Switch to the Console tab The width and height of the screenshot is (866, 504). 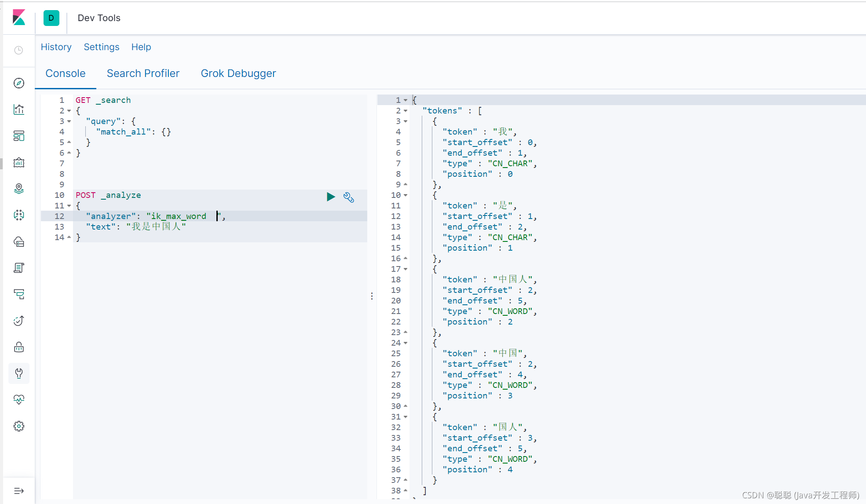pyautogui.click(x=66, y=73)
